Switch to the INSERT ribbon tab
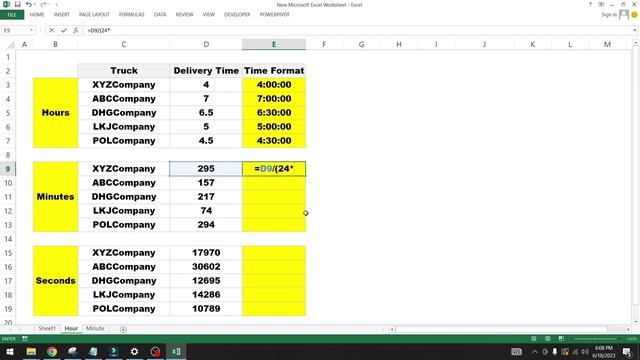The image size is (640, 360). point(62,15)
